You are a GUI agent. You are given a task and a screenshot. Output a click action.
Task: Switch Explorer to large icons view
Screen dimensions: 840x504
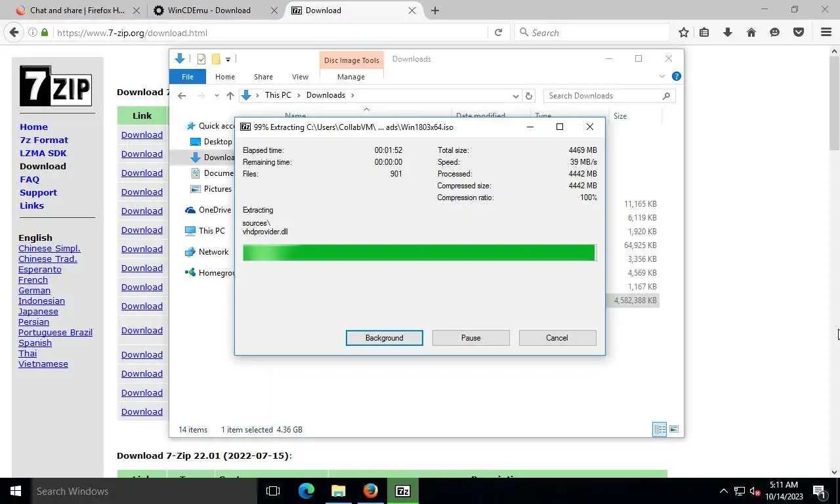673,430
